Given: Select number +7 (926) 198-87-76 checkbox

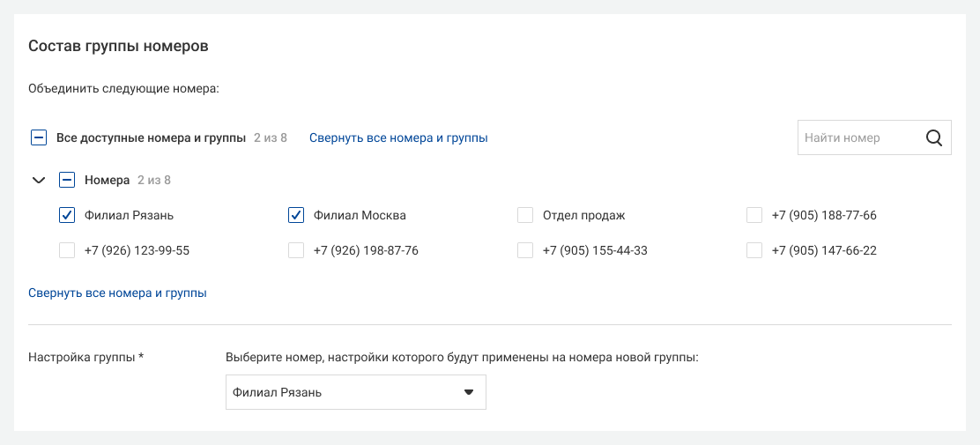Looking at the screenshot, I should coord(296,250).
